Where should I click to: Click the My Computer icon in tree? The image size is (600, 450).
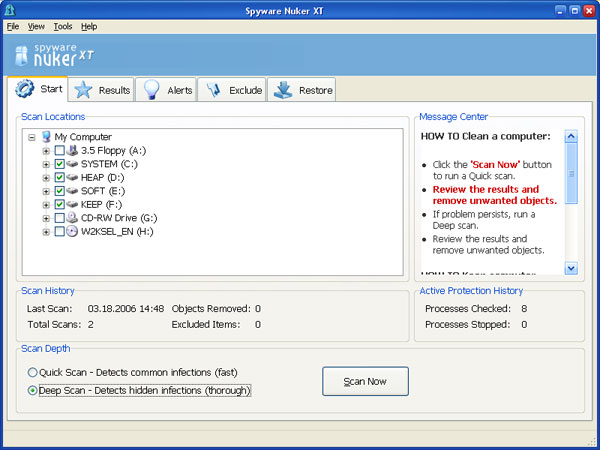46,137
